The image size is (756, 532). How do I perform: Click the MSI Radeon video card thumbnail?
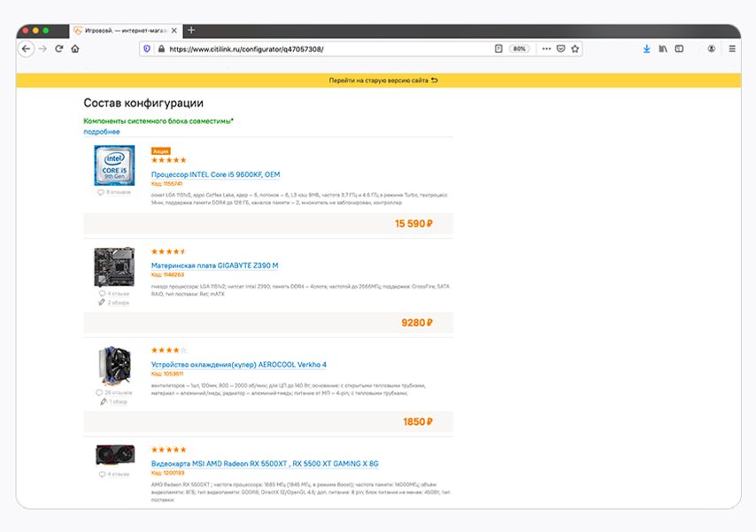pos(115,455)
